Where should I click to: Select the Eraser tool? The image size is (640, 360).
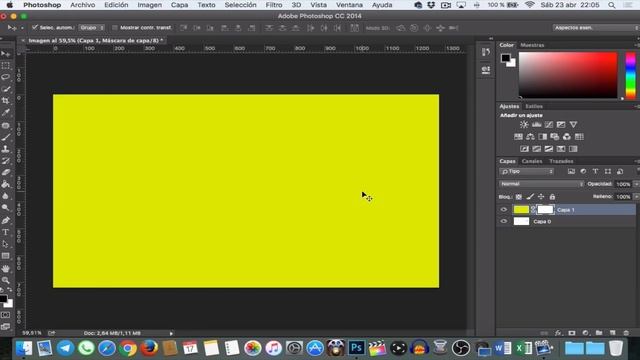tap(6, 173)
